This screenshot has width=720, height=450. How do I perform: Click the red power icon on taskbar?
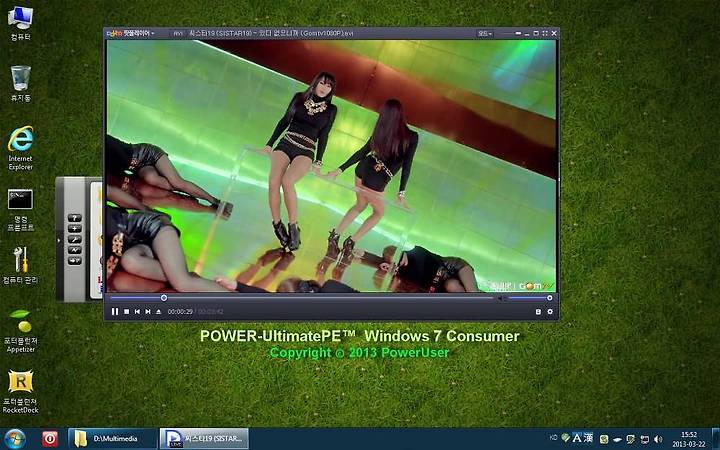pos(50,439)
